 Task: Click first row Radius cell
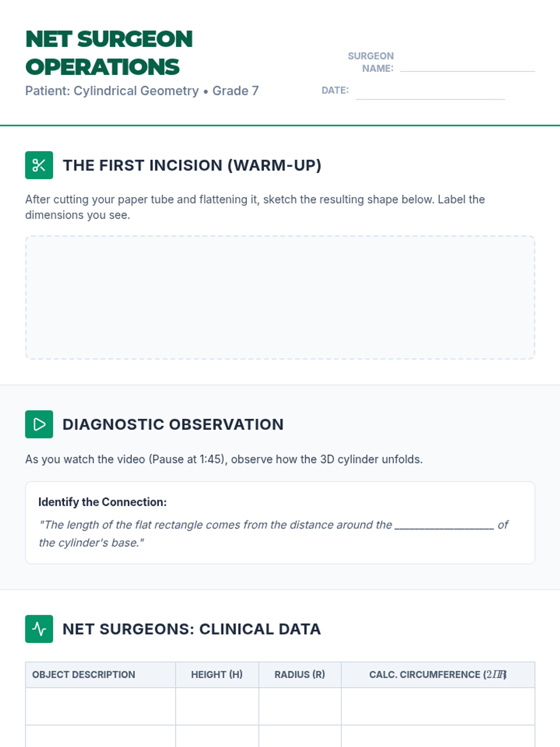click(300, 706)
